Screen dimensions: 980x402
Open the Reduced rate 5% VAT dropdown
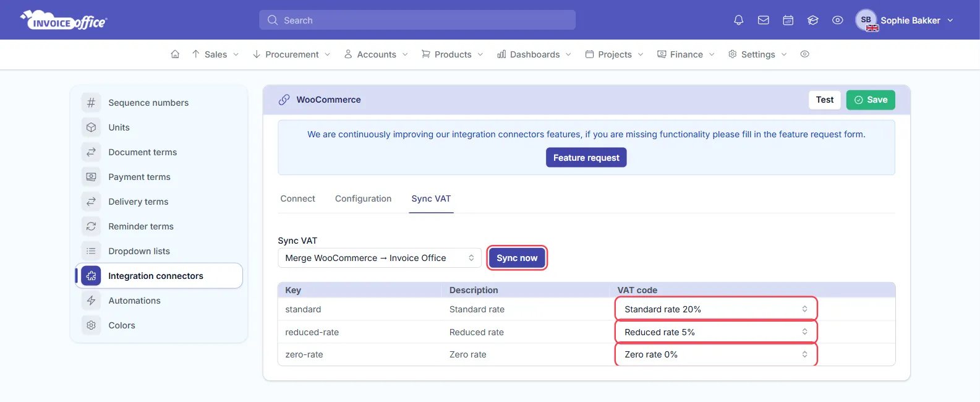(x=716, y=332)
